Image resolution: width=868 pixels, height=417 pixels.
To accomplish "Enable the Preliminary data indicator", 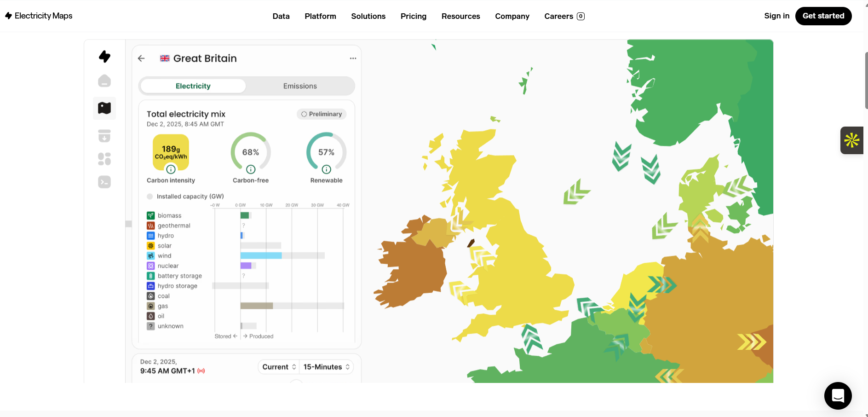I will (322, 114).
